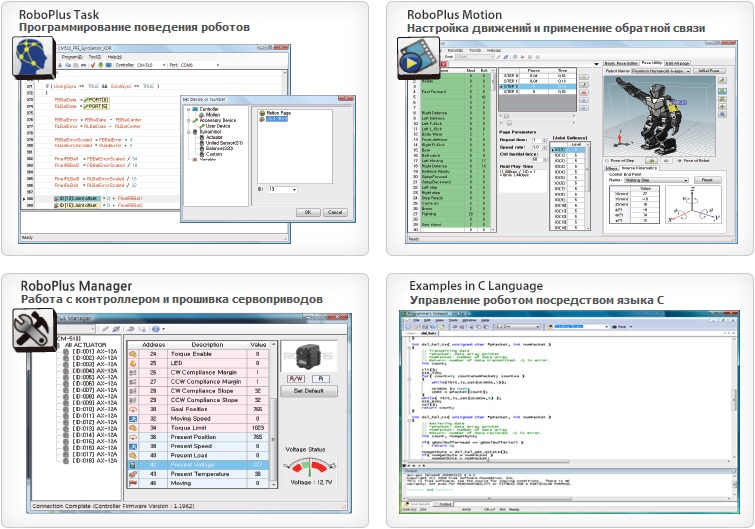Select the Present Voltage row
755x529 pixels.
200,465
